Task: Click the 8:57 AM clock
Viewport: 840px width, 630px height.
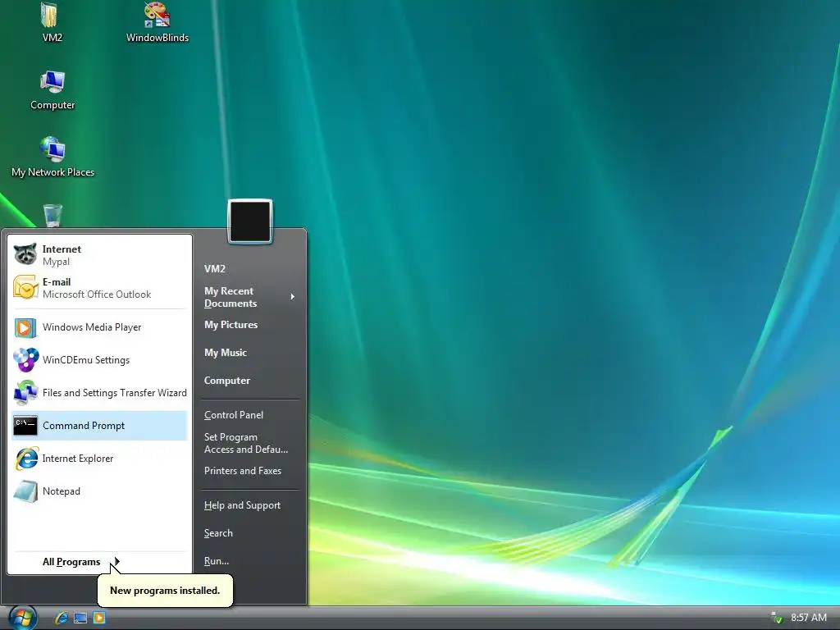Action: (x=808, y=618)
